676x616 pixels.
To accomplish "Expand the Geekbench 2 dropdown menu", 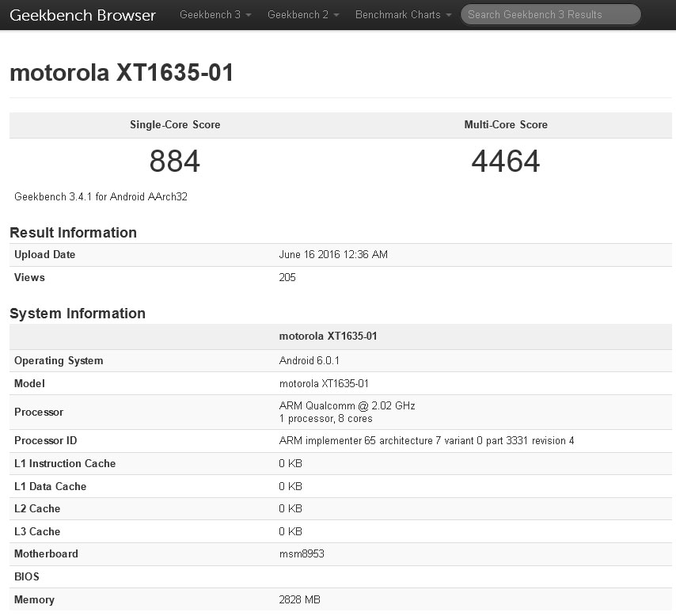I will (303, 15).
